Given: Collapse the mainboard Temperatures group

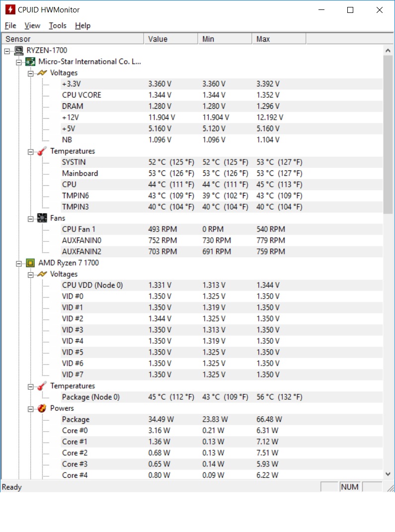Looking at the screenshot, I should 30,152.
